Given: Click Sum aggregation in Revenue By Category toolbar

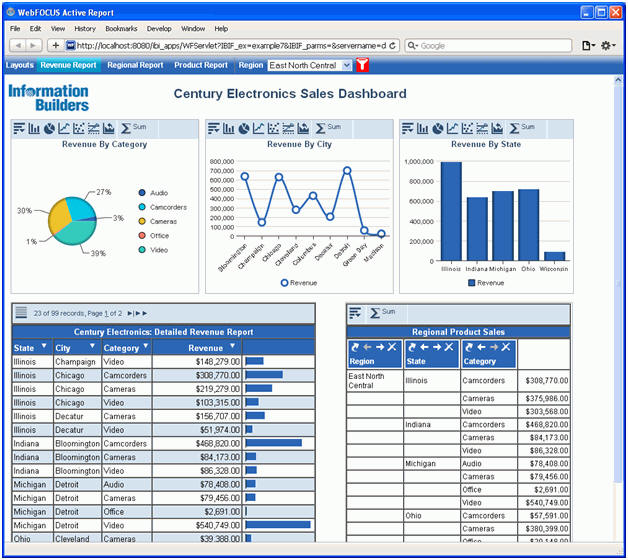Looking at the screenshot, I should coord(133,128).
